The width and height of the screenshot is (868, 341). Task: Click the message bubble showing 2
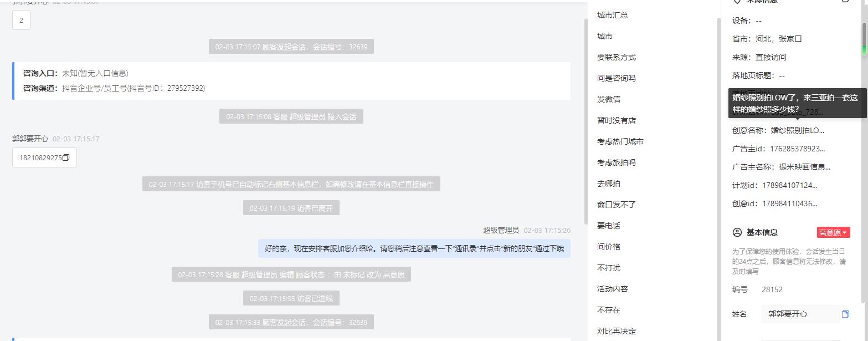(x=21, y=20)
